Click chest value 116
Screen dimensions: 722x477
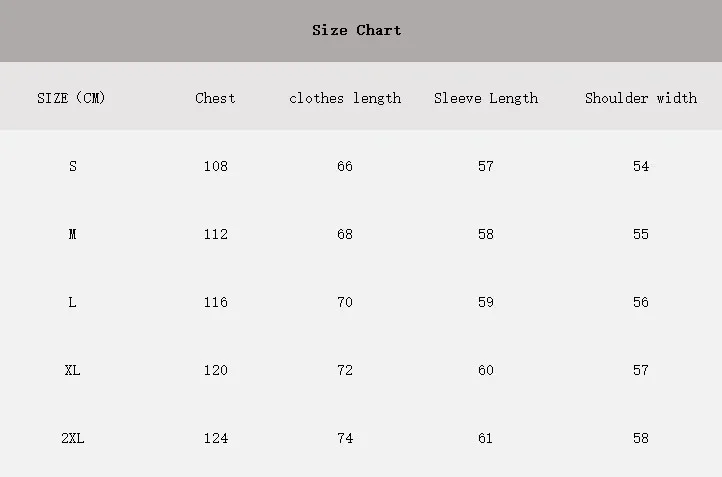click(216, 302)
